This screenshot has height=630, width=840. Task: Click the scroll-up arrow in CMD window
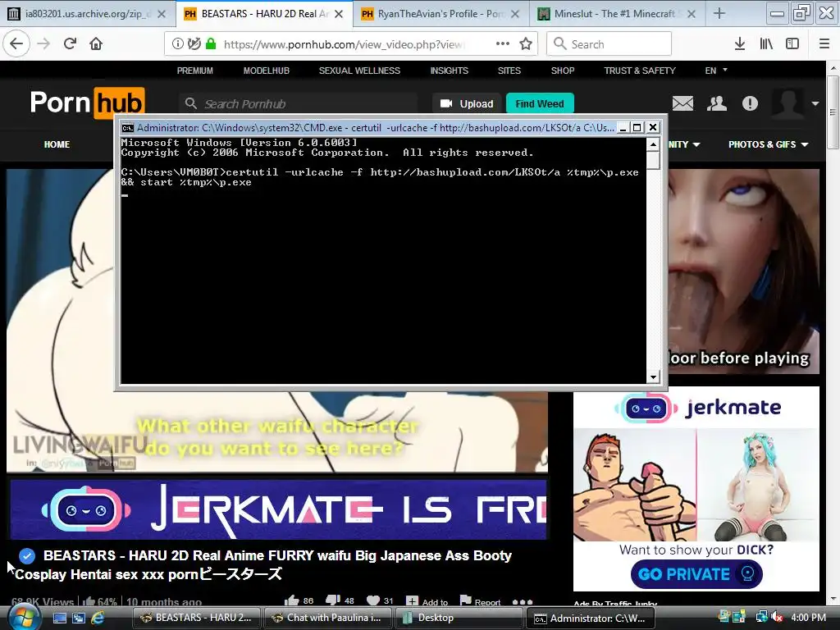coord(653,144)
